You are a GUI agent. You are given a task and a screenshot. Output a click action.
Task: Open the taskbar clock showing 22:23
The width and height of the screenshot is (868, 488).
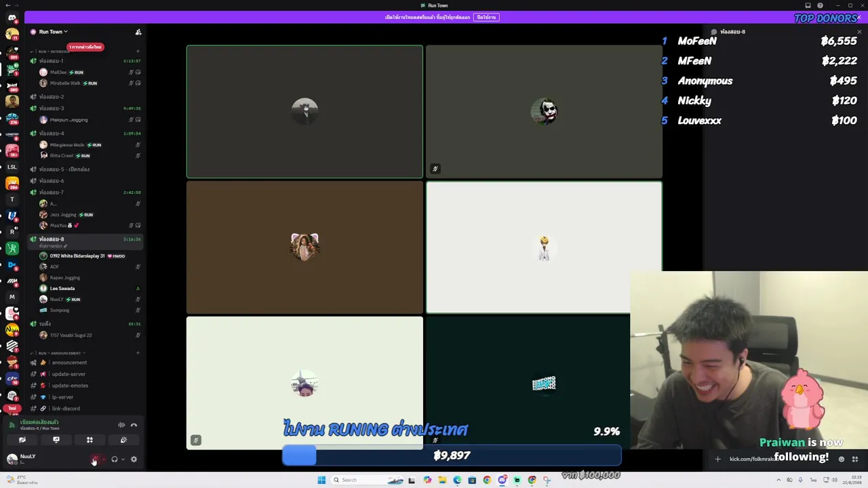click(x=851, y=480)
